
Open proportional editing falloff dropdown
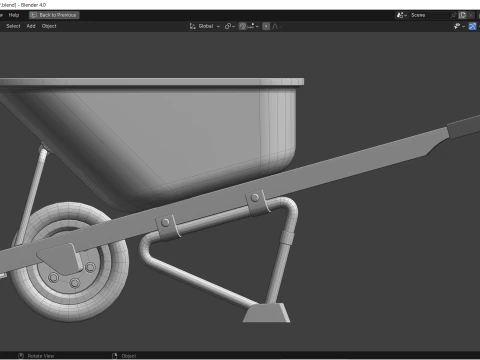click(277, 26)
